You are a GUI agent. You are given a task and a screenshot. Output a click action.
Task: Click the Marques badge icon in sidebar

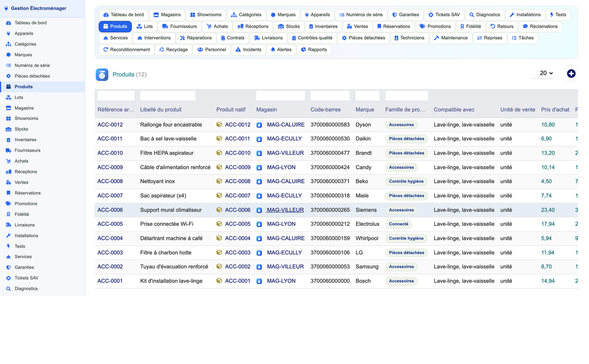[8, 55]
